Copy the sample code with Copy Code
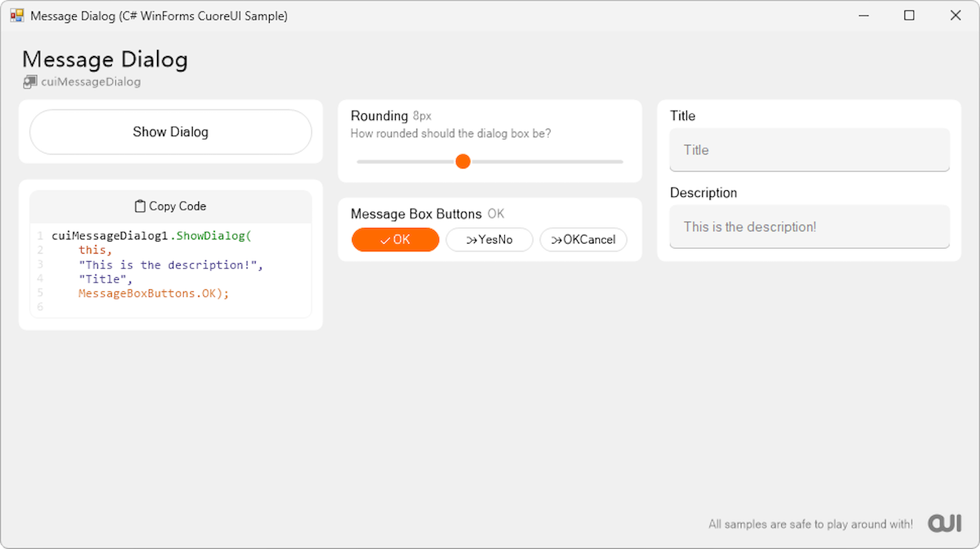Viewport: 980px width, 549px height. point(171,206)
